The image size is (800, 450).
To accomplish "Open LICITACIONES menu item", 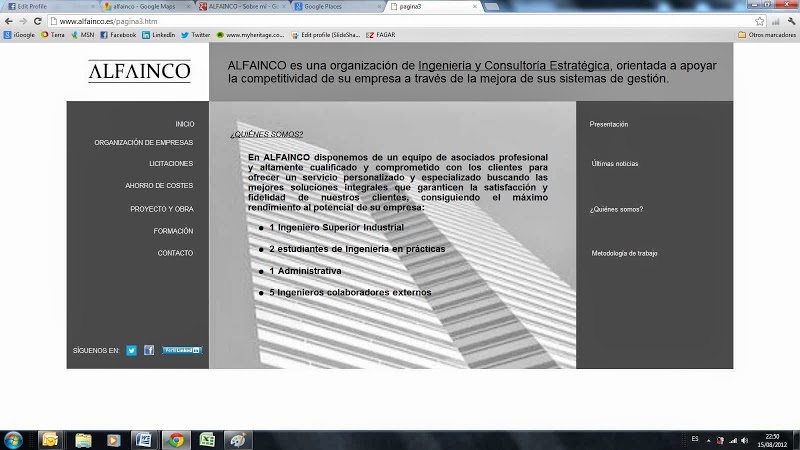I will (x=171, y=163).
